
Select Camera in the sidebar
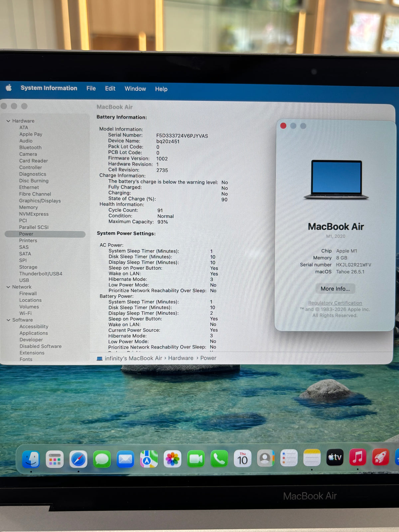tap(28, 154)
